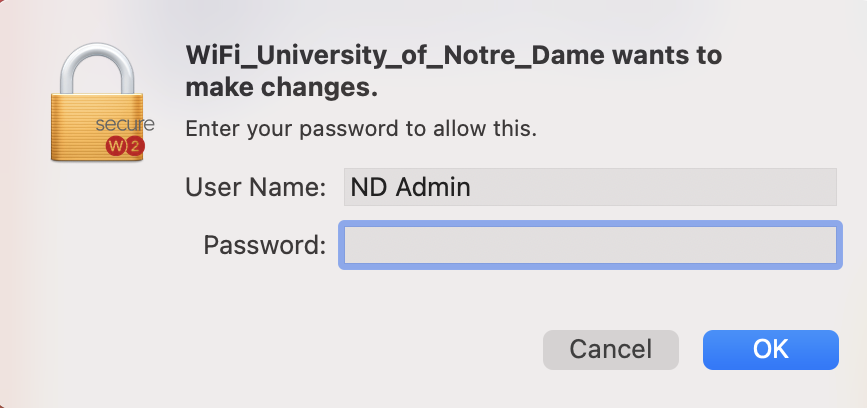
Task: Click the gold padlock icon
Action: pyautogui.click(x=97, y=102)
